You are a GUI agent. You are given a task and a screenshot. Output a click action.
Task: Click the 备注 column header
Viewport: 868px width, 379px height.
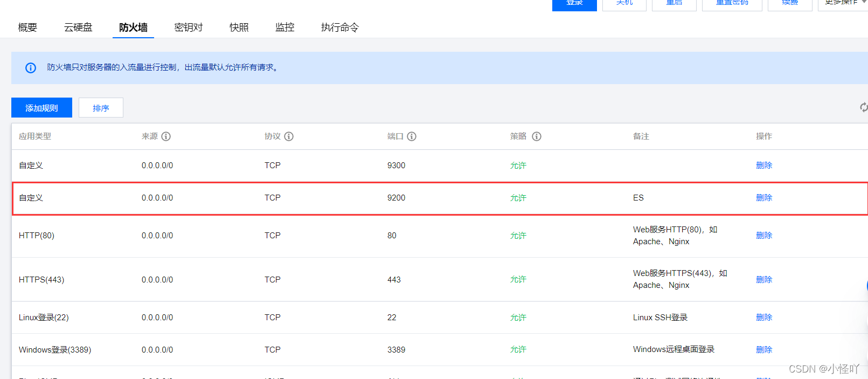[641, 136]
